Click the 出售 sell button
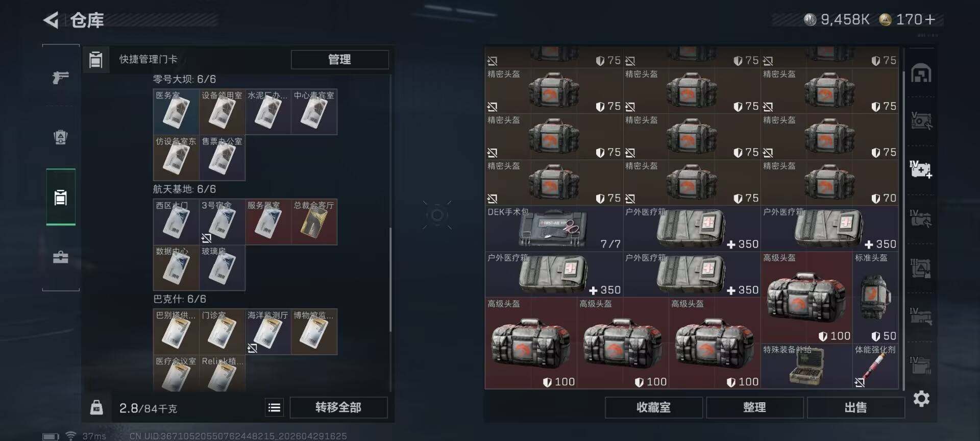980x441 pixels. [x=855, y=407]
